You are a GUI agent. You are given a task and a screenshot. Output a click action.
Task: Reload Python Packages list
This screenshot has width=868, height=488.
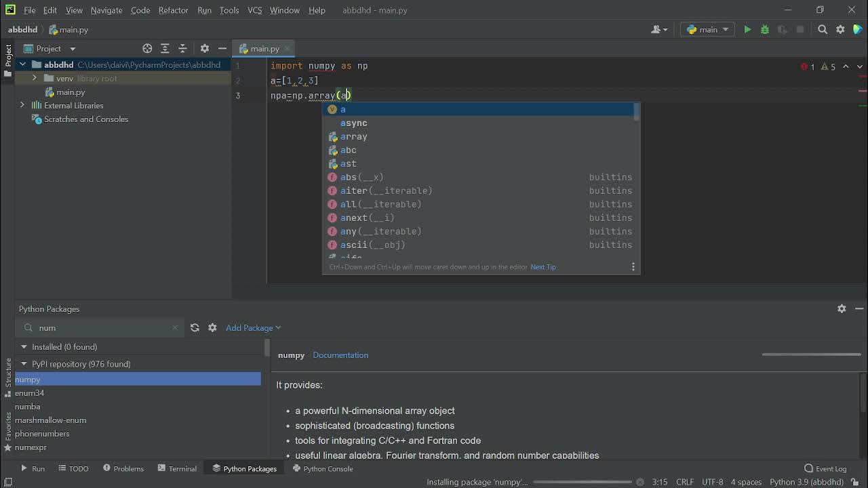click(195, 327)
